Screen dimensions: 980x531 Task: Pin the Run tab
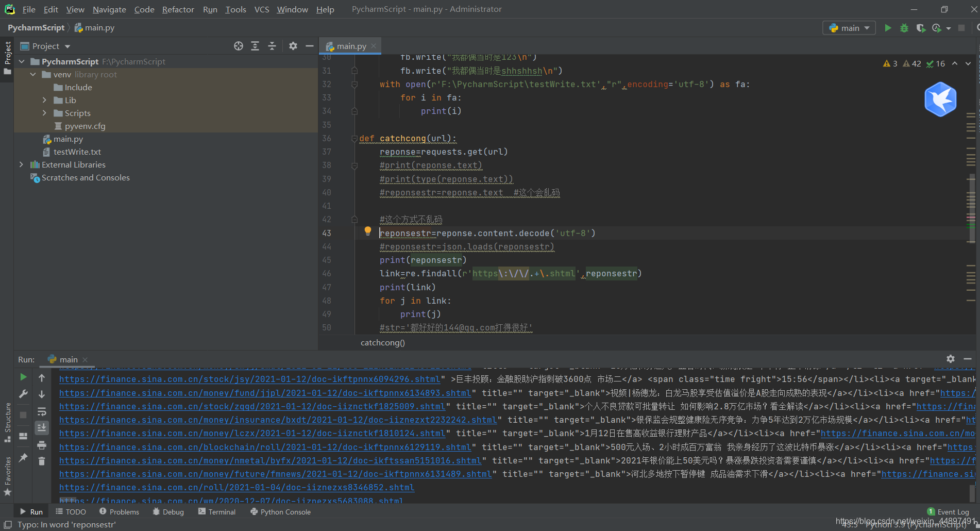[x=23, y=457]
